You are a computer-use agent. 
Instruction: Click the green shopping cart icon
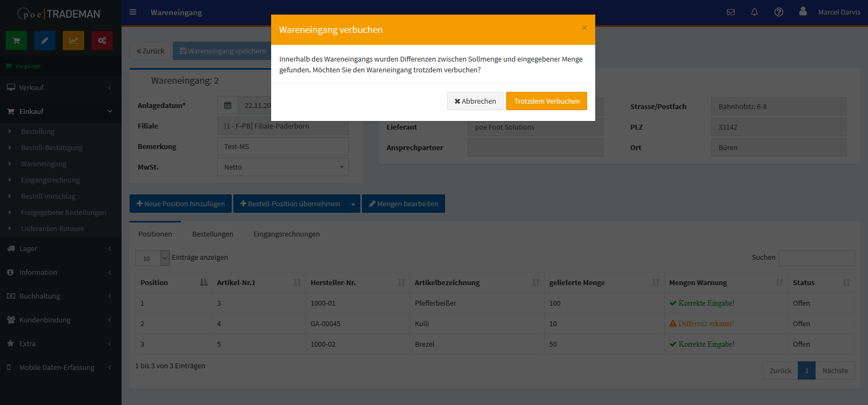click(16, 40)
